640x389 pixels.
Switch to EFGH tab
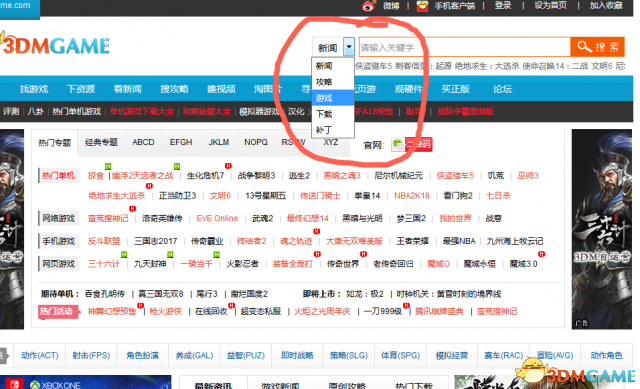pos(181,142)
